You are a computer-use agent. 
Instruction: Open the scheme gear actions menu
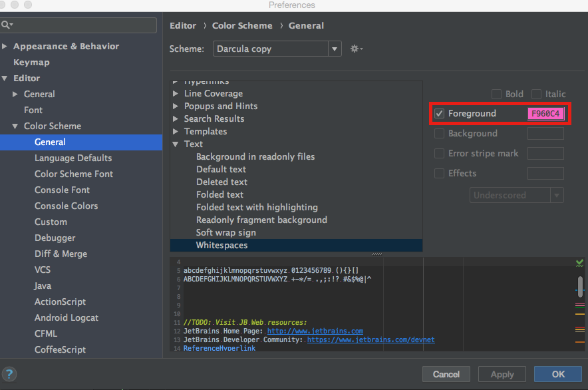pos(357,49)
